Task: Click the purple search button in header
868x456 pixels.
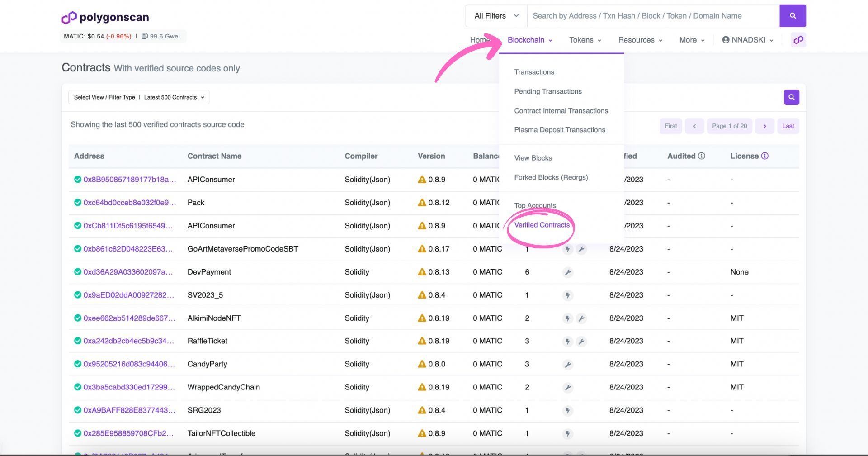Action: (x=793, y=16)
